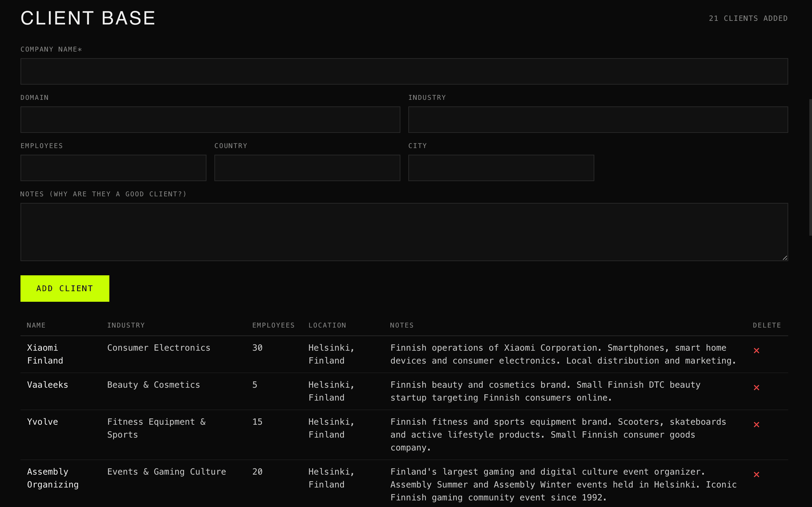Screen dimensions: 812x507
Task: Click the Yvolve notes description text
Action: [x=558, y=435]
